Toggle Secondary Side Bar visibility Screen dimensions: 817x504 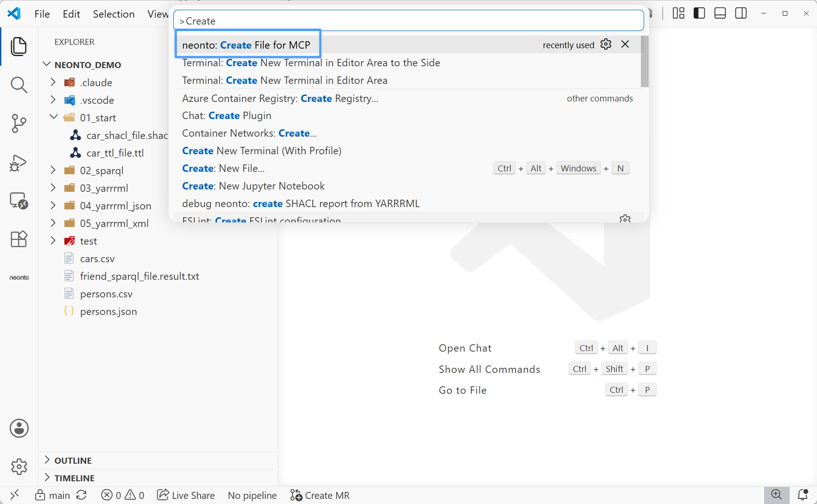pos(741,13)
